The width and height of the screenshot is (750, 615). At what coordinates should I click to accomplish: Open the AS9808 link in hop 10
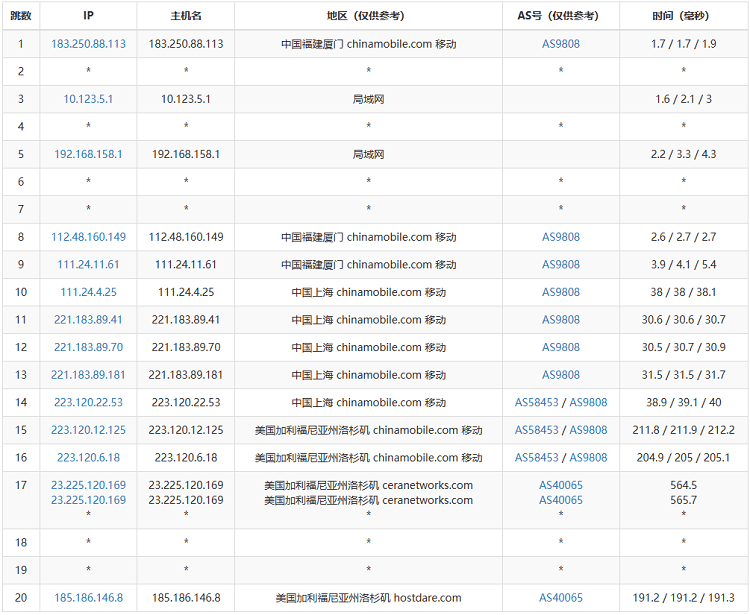click(x=561, y=292)
